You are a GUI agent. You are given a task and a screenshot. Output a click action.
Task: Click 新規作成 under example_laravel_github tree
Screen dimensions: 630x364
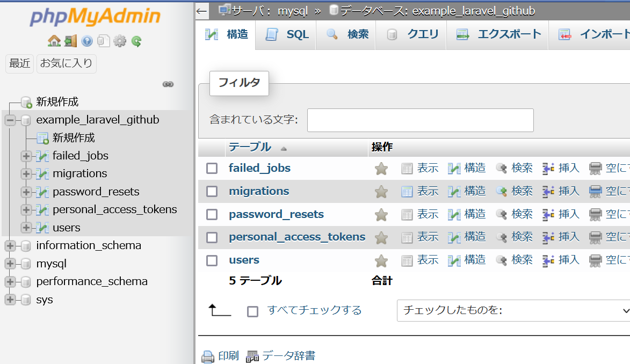[74, 138]
